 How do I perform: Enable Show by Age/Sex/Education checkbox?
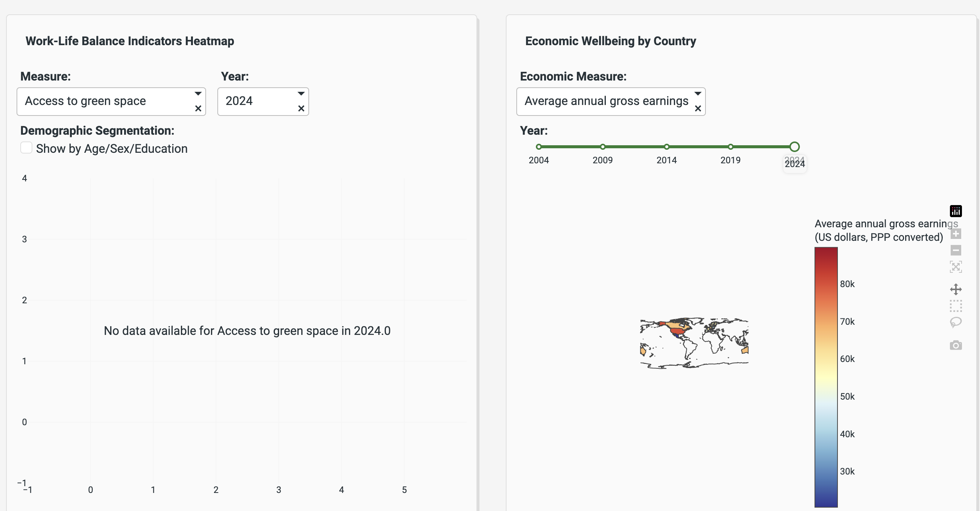click(26, 148)
